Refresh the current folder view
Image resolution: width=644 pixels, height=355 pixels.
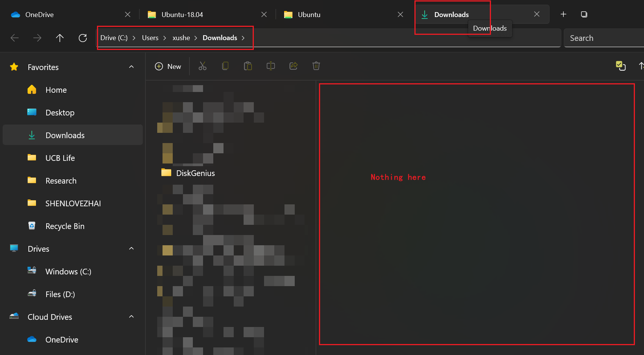(83, 37)
